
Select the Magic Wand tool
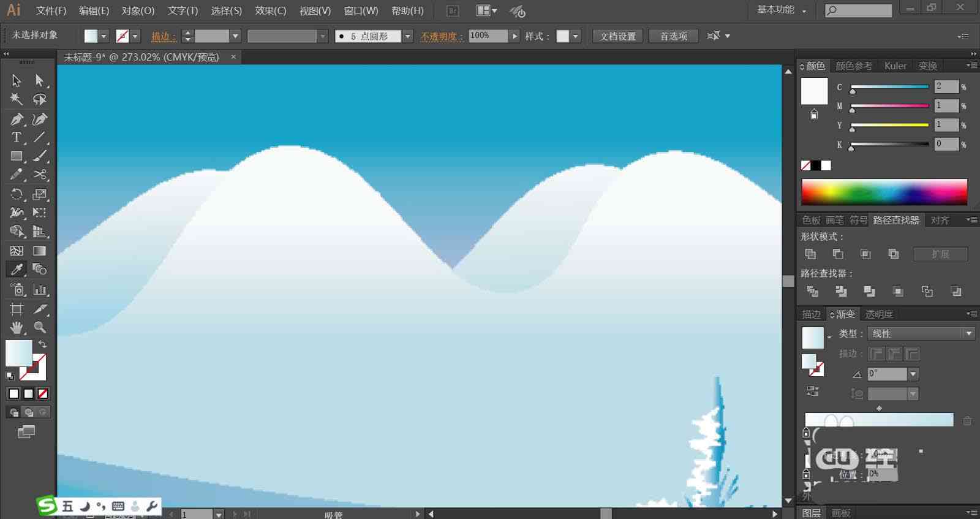point(17,99)
